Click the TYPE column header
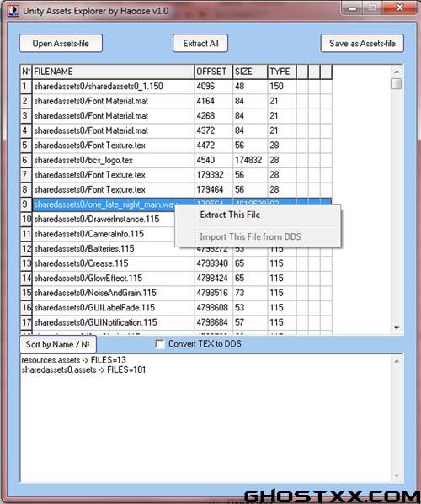 tap(282, 72)
